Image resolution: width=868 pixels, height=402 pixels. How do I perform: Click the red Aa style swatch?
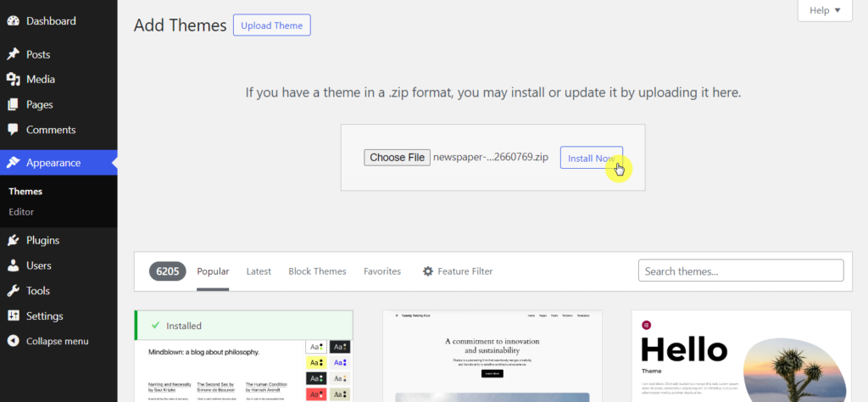point(316,394)
